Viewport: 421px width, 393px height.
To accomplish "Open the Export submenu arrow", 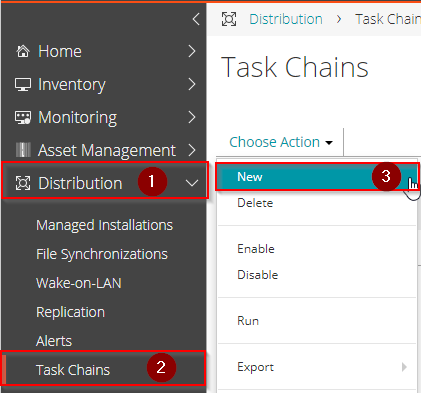I will [x=404, y=367].
